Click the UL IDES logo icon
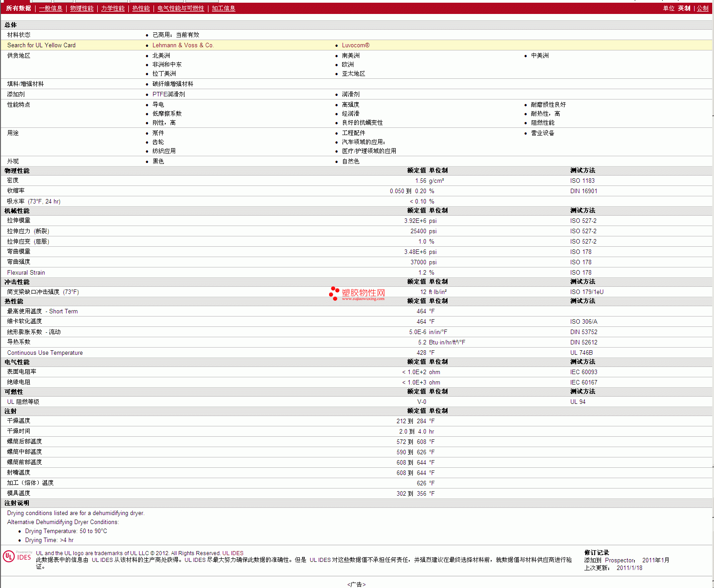 18,556
